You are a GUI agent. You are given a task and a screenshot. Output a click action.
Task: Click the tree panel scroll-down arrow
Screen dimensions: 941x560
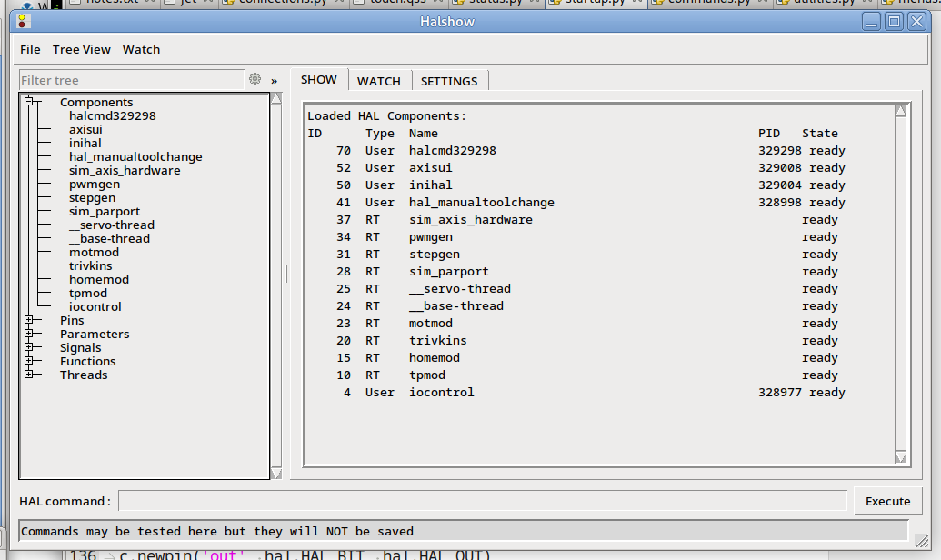[276, 474]
